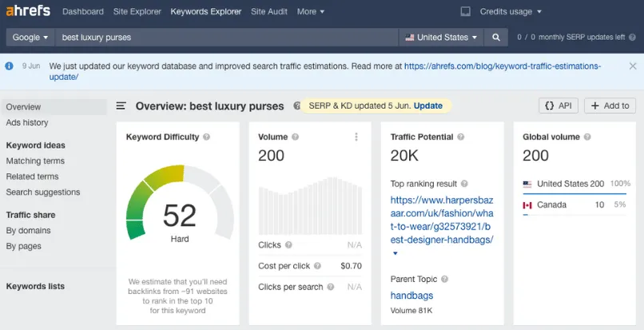Open the handbags parent topic link
This screenshot has height=330, width=644.
coord(411,296)
